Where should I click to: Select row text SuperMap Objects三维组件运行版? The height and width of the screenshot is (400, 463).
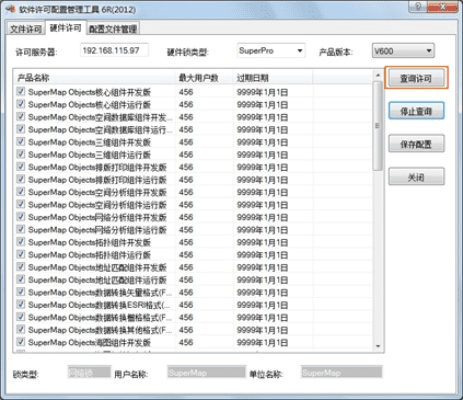point(89,155)
